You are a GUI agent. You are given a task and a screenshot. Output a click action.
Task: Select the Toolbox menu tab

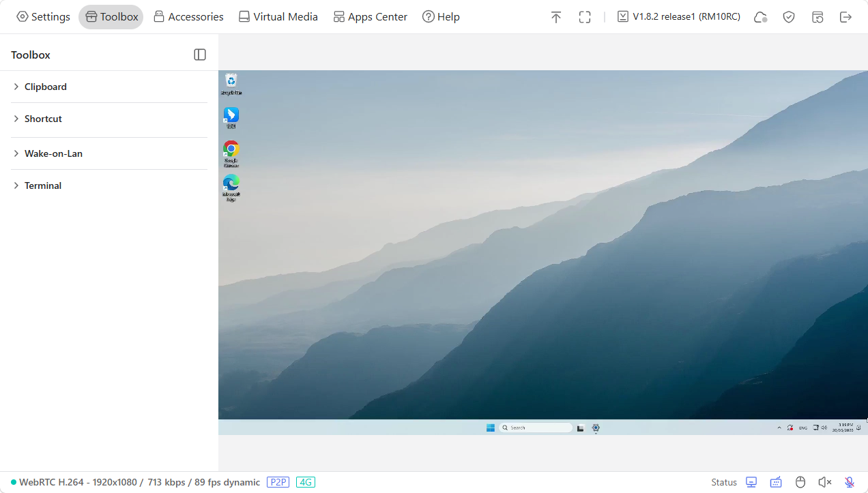pos(111,17)
